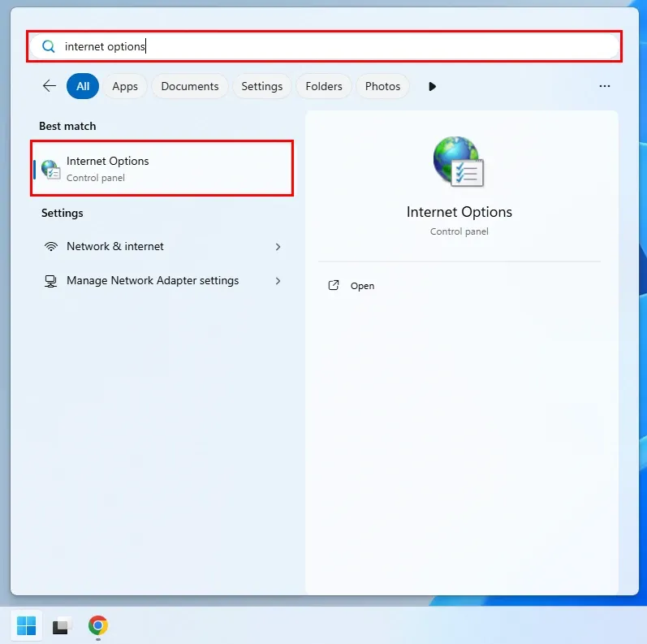
Task: Click the Internet Options globe icon in best match
Action: pos(51,170)
